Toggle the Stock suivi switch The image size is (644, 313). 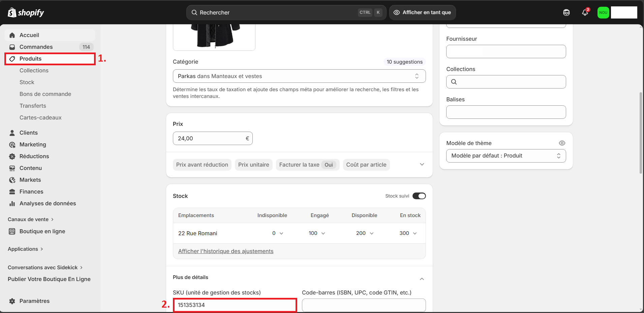[x=419, y=196]
